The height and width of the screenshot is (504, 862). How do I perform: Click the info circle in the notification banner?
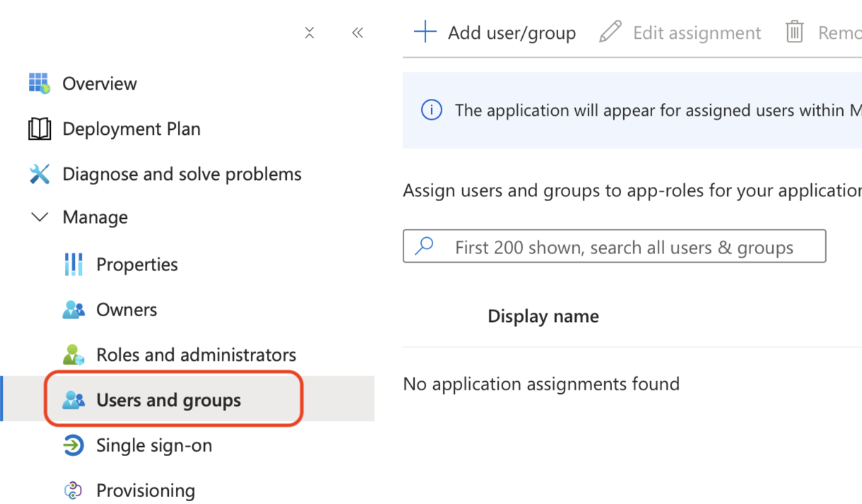[432, 110]
